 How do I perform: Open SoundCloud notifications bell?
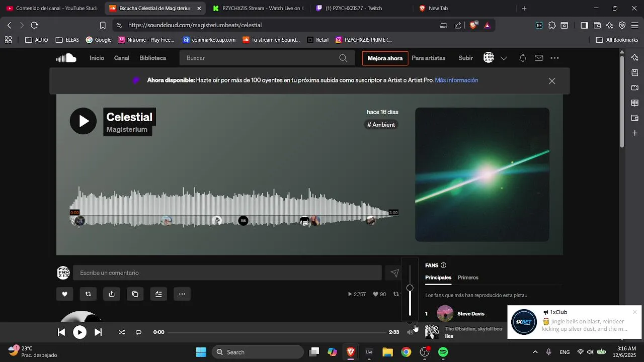tap(523, 58)
